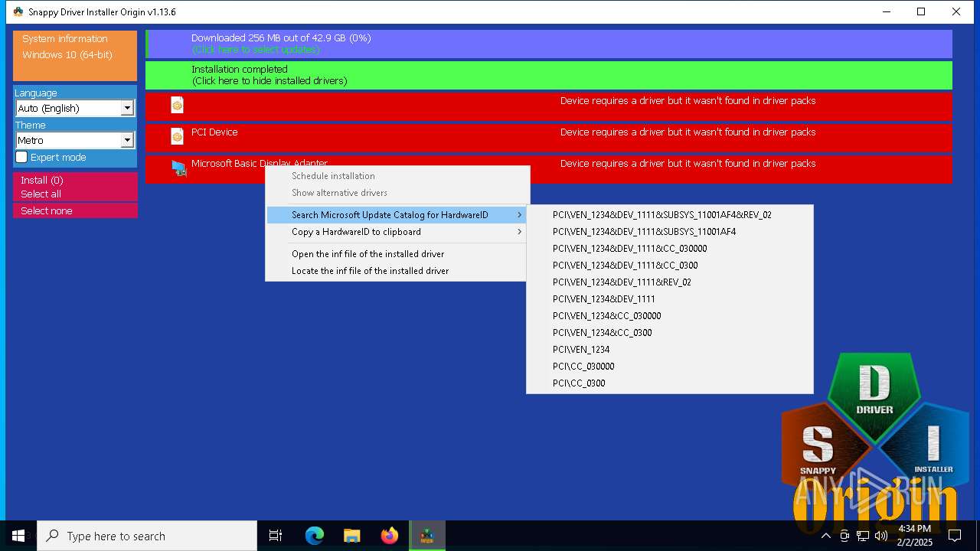Open the taskbar clock and date
The height and width of the screenshot is (551, 980).
(x=915, y=536)
